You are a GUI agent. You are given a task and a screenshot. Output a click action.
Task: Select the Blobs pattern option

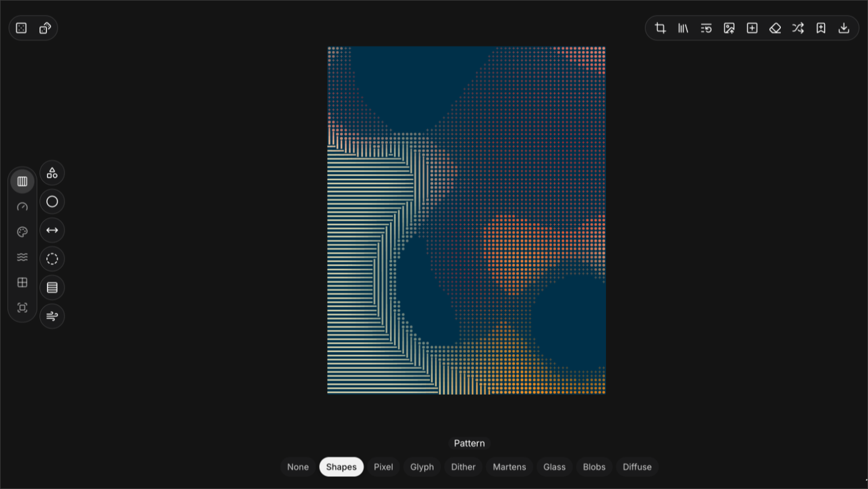coord(594,467)
